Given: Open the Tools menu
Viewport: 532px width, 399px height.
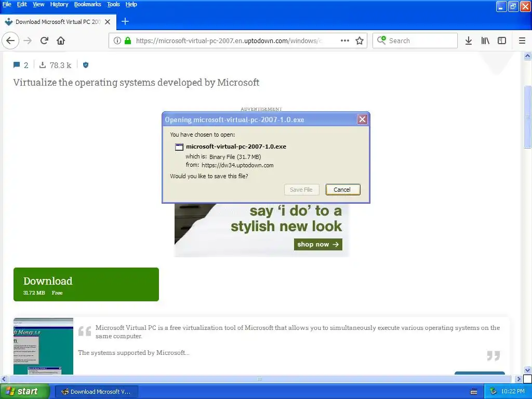Looking at the screenshot, I should coord(113,4).
